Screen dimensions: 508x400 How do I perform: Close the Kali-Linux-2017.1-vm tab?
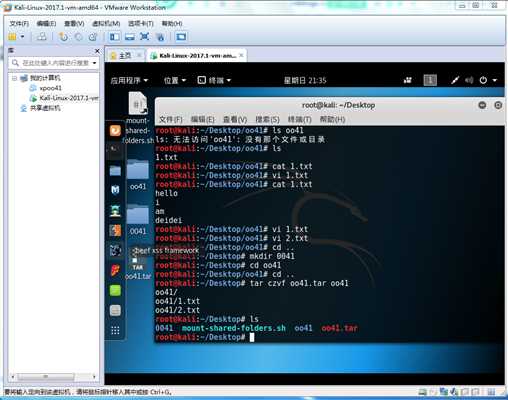click(x=241, y=55)
